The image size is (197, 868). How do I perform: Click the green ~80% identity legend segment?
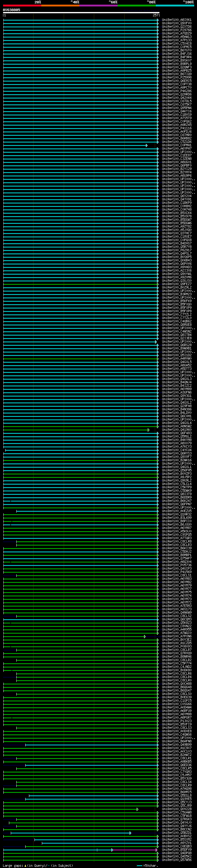[137, 6]
